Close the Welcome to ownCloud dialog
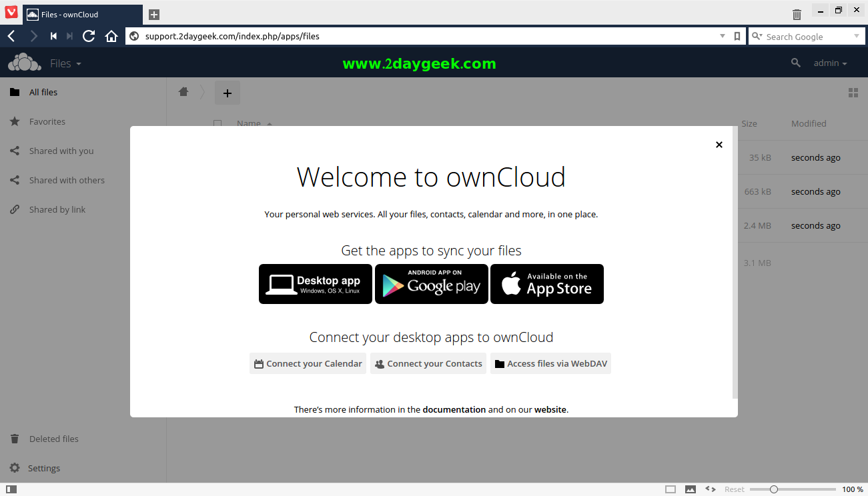 [x=719, y=145]
